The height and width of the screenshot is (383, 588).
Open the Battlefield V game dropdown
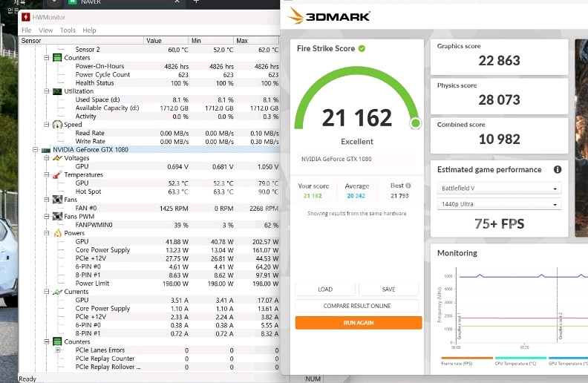pyautogui.click(x=498, y=189)
